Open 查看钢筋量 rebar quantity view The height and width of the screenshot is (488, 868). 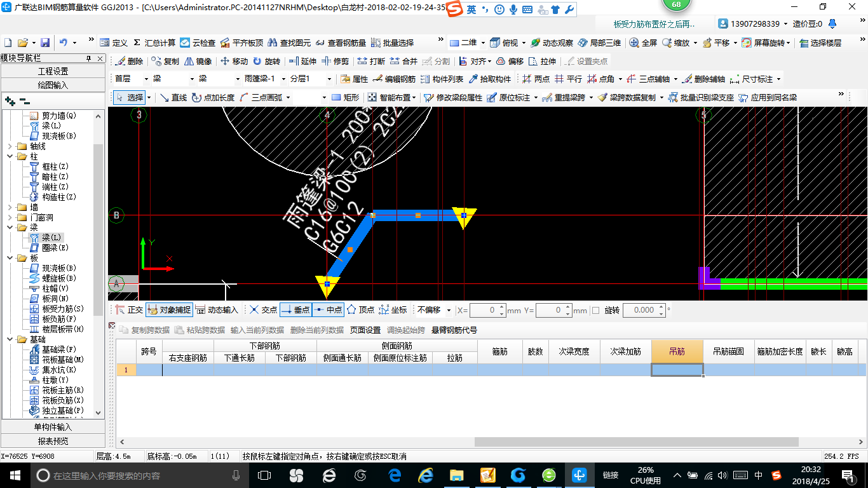pos(341,43)
